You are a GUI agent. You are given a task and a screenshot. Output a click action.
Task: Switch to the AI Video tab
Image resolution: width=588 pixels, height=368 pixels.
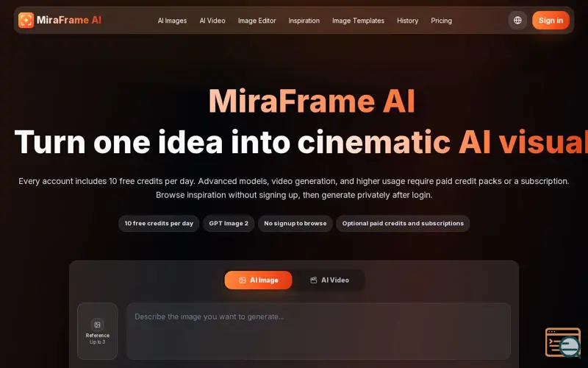pyautogui.click(x=329, y=280)
